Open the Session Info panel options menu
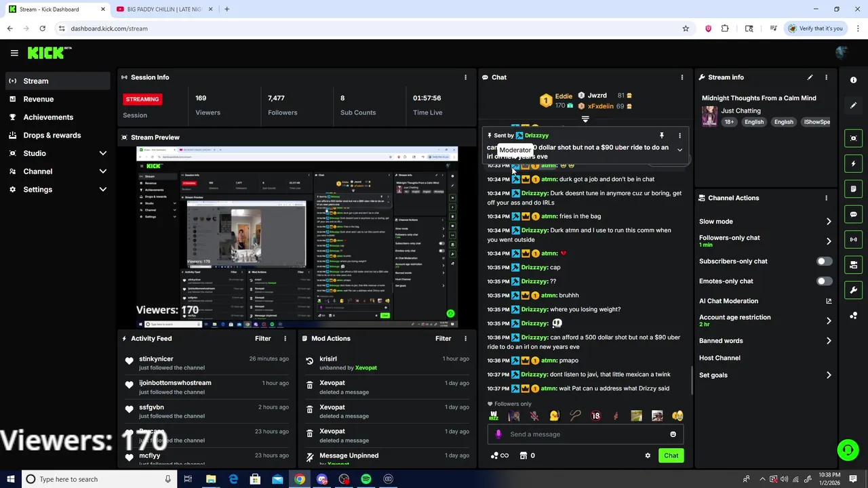 (x=465, y=77)
